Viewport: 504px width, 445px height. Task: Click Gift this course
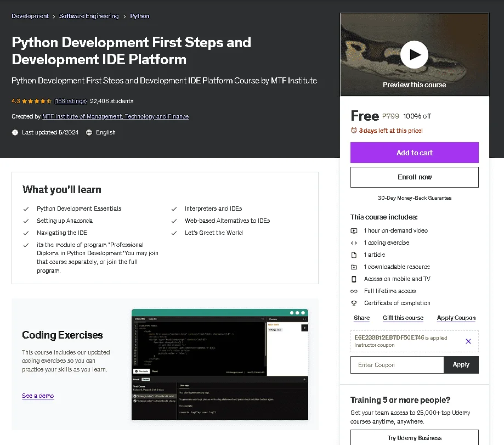point(403,318)
